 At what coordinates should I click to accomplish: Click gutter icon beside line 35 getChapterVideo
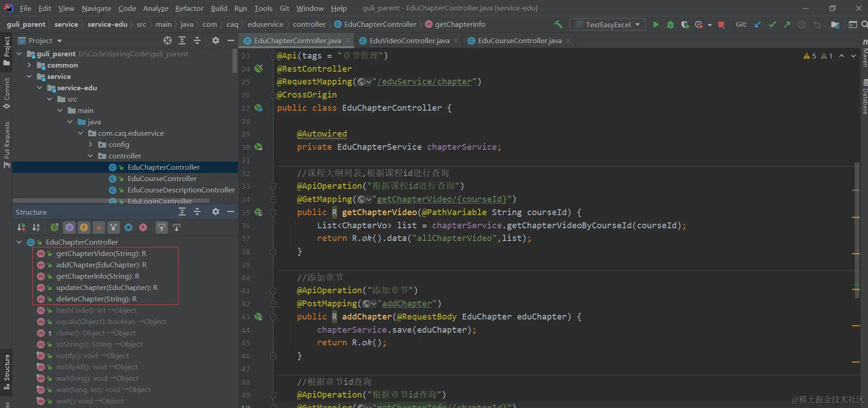click(258, 212)
